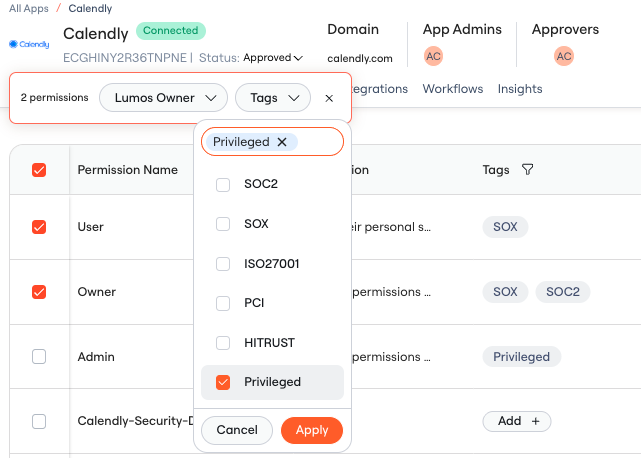Cancel the tag selection

tap(237, 430)
